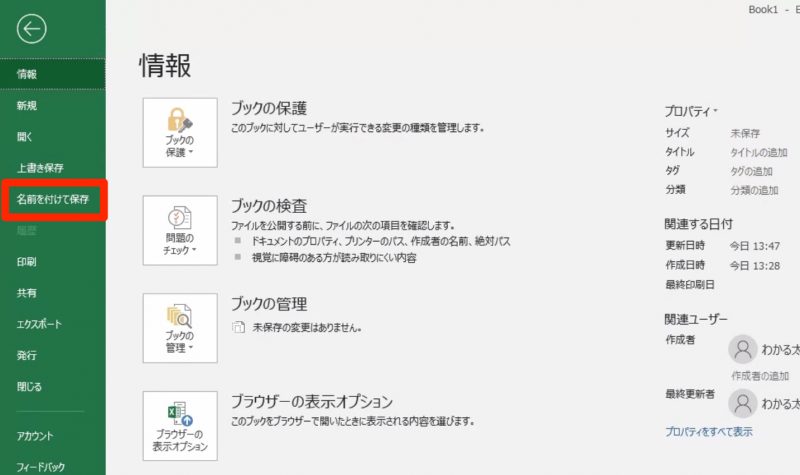Open the 印刷 page from sidebar
The width and height of the screenshot is (800, 475).
27,262
